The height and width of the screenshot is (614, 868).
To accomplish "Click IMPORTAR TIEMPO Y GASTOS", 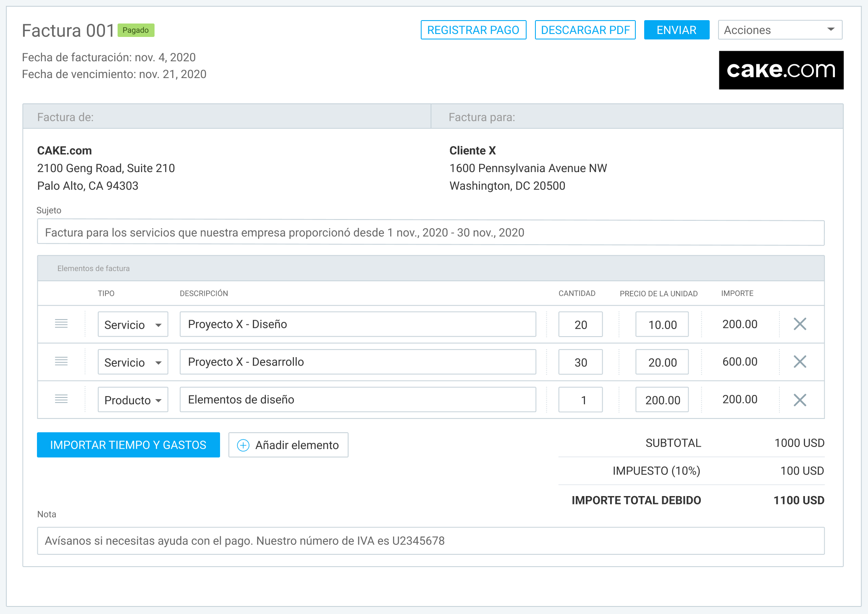I will pos(128,445).
